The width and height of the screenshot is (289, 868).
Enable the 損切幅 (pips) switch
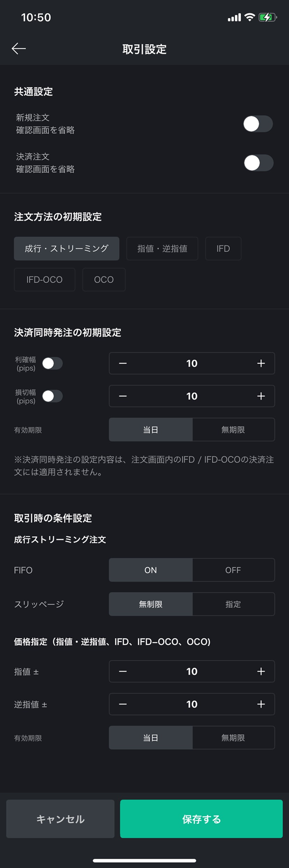(x=52, y=396)
